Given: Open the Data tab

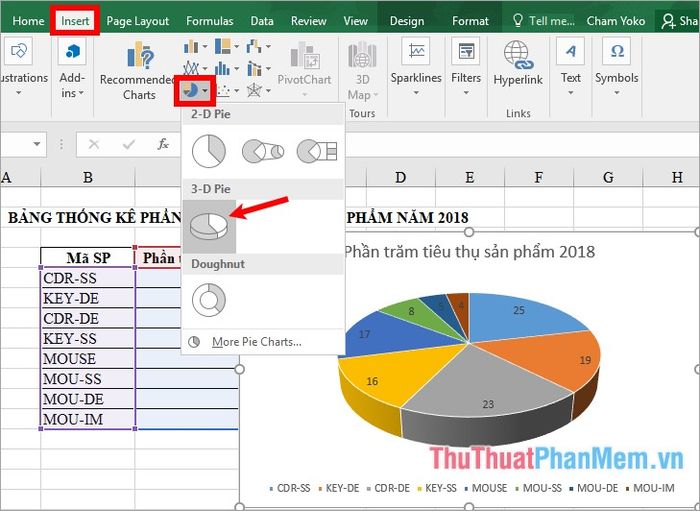Looking at the screenshot, I should [262, 21].
